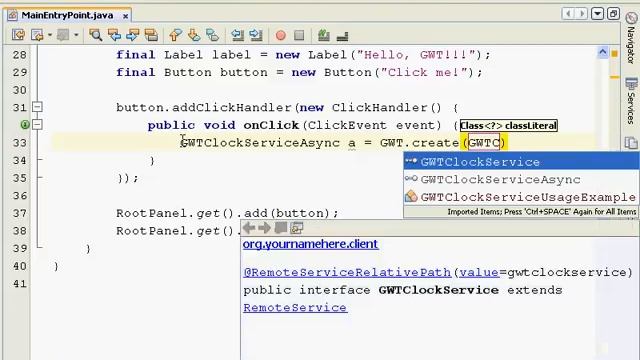Start Macro Recording red circle
The height and width of the screenshot is (360, 640).
click(x=280, y=36)
